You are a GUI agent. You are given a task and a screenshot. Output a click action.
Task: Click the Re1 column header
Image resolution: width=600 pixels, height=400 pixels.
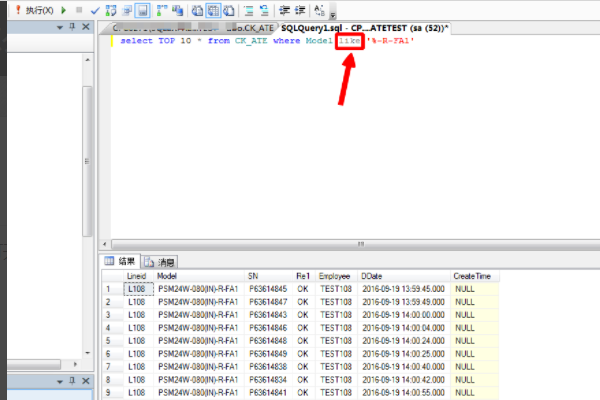point(304,276)
